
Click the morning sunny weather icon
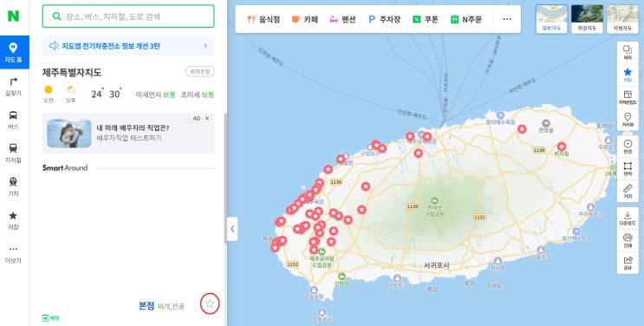pyautogui.click(x=49, y=89)
